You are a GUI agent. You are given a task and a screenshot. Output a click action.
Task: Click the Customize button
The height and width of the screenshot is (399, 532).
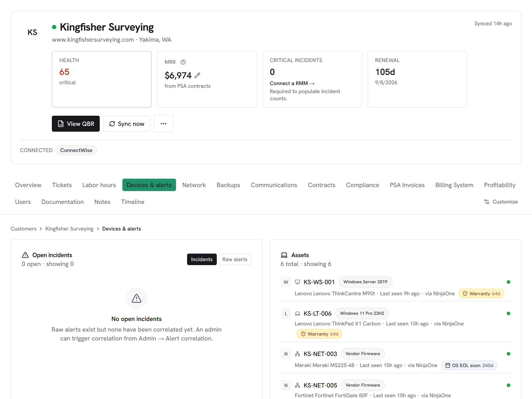tap(501, 201)
